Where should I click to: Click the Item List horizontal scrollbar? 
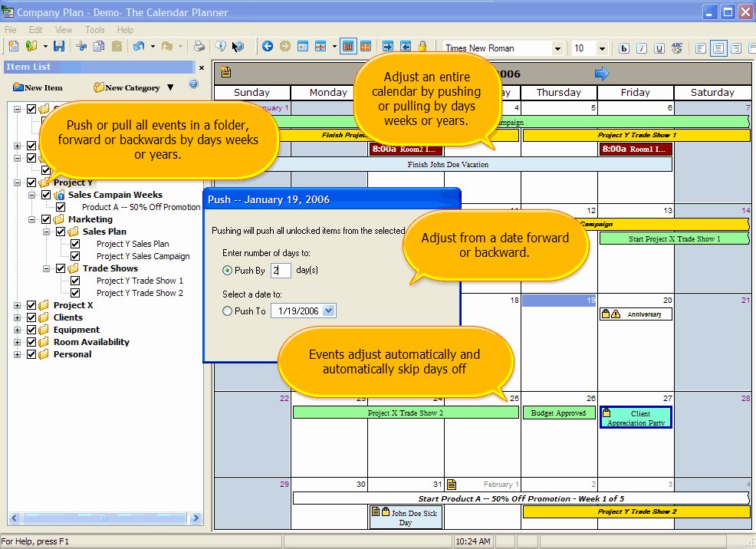104,518
